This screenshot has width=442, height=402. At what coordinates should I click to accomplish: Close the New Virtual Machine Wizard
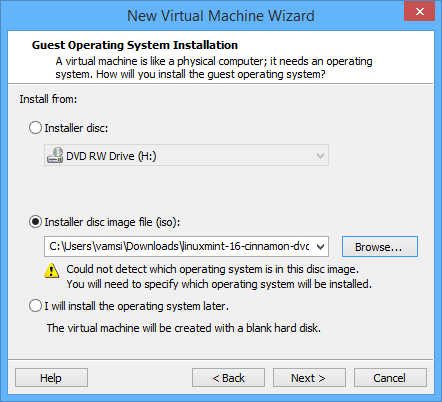(420, 12)
